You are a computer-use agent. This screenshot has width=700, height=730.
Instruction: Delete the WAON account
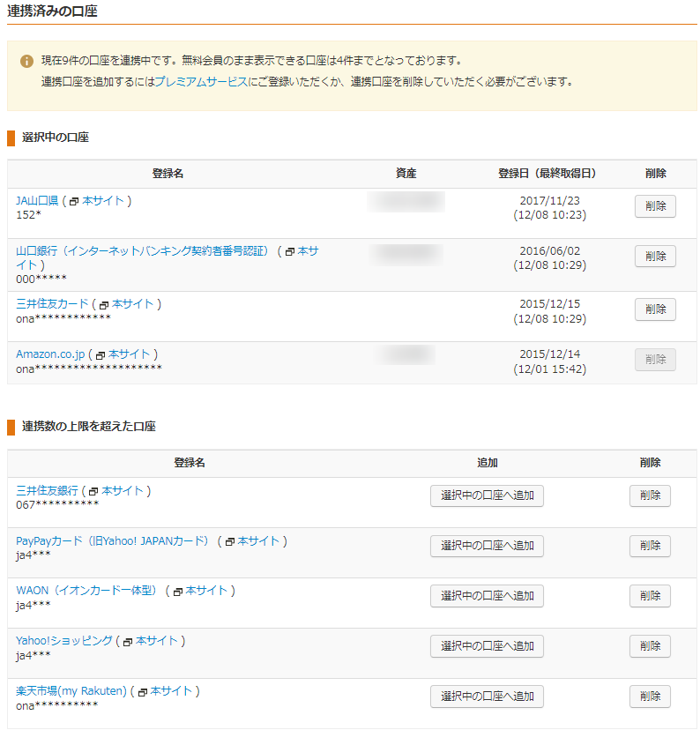(649, 596)
